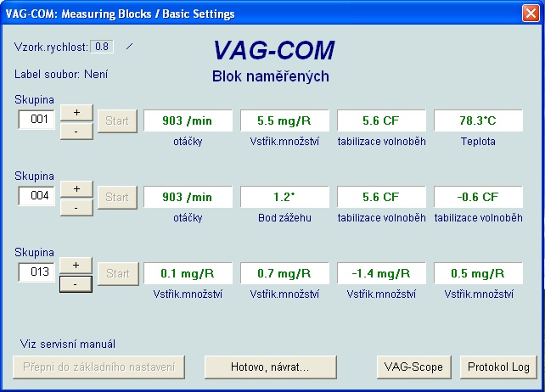Open VAG-Scope
This screenshot has height=392, width=545.
414,367
